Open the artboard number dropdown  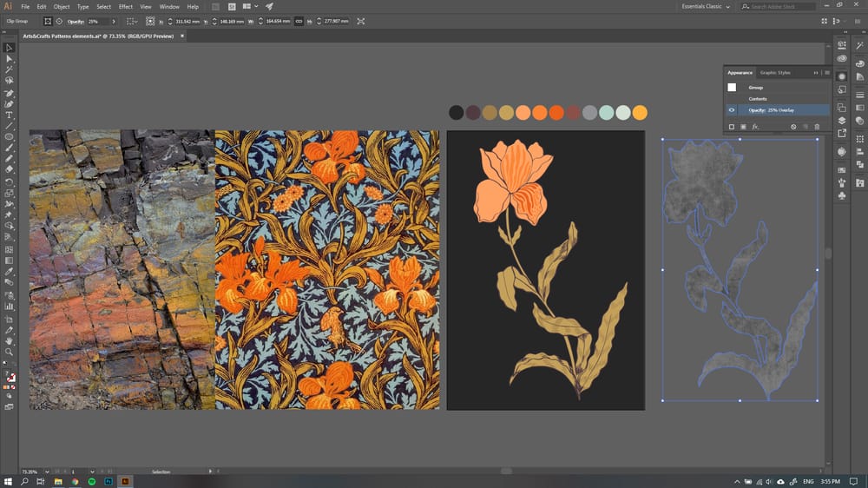point(92,472)
